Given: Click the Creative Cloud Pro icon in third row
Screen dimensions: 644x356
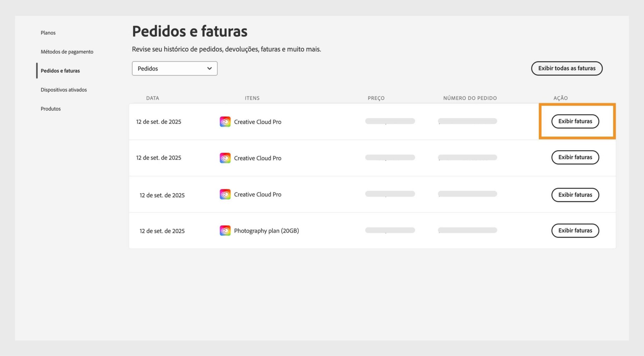Looking at the screenshot, I should click(x=225, y=194).
